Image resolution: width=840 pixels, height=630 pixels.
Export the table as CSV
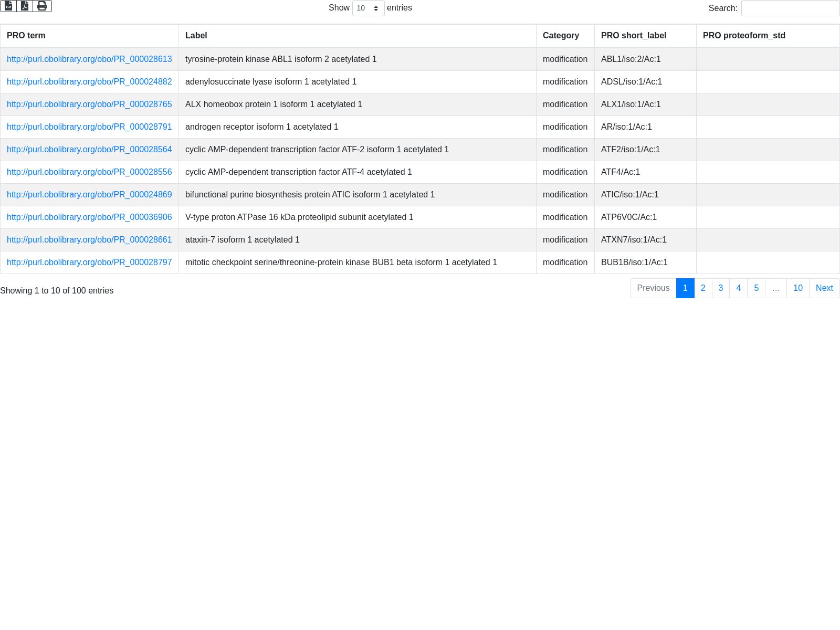pos(8,6)
